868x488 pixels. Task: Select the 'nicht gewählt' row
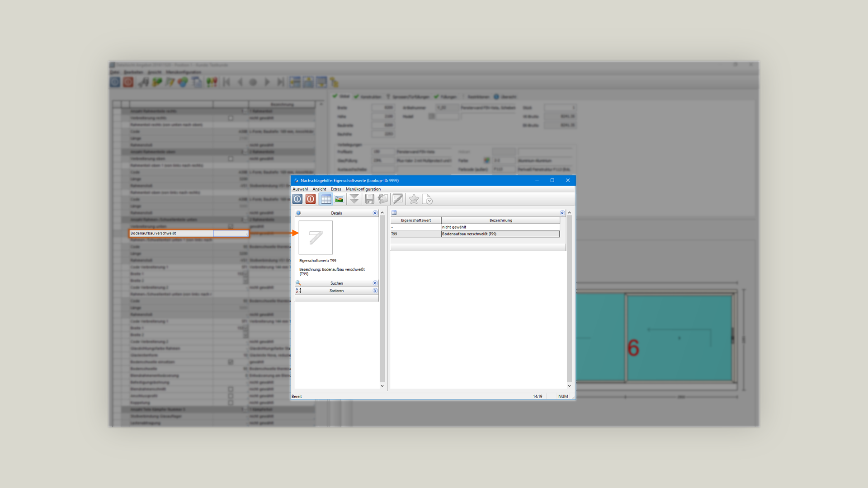click(475, 227)
